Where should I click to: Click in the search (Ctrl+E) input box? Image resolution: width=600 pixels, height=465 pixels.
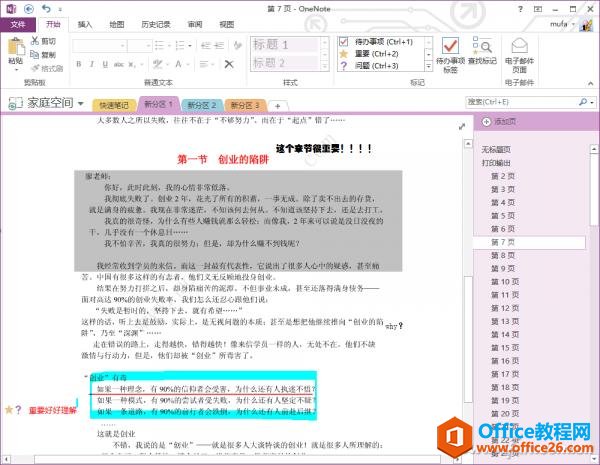(518, 102)
